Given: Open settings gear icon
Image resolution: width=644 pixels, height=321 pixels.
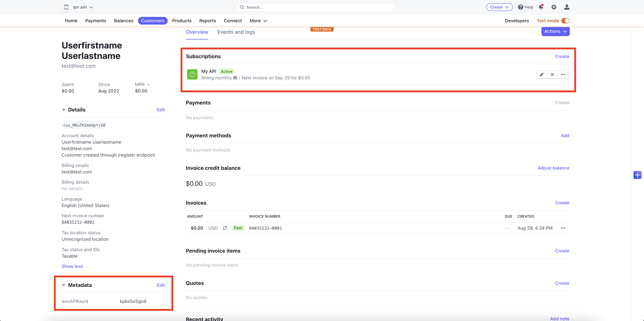Looking at the screenshot, I should pyautogui.click(x=554, y=7).
